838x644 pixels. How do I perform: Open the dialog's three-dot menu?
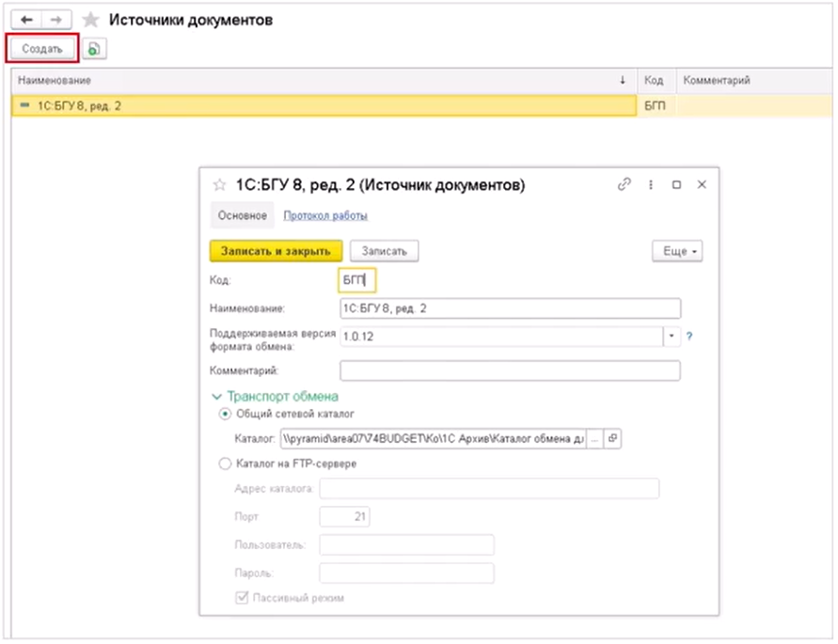pyautogui.click(x=650, y=185)
